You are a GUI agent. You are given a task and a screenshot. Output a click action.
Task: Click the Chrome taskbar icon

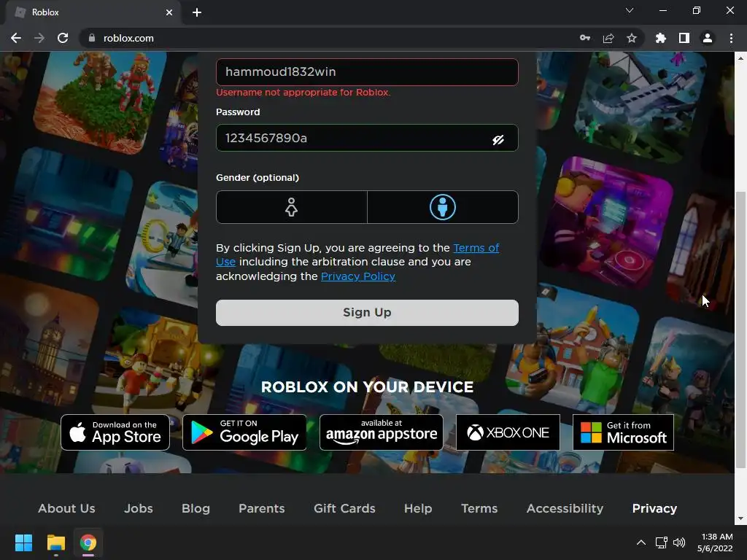pos(88,542)
